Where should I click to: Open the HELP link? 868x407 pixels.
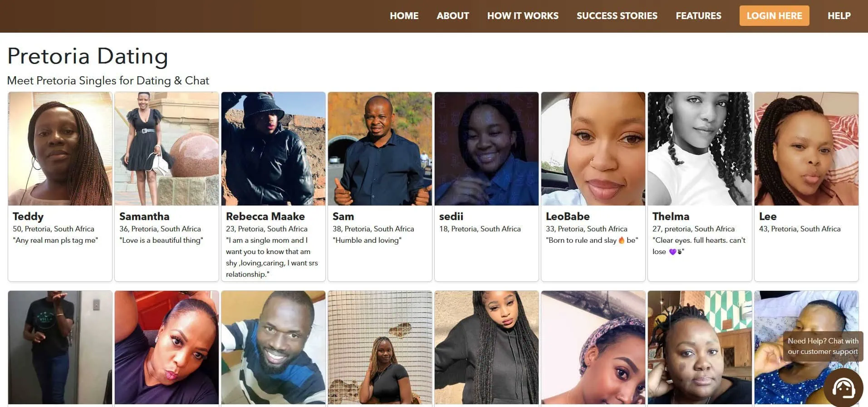point(839,16)
